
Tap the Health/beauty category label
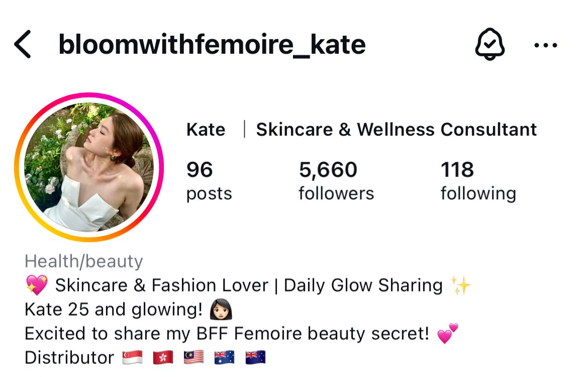pyautogui.click(x=83, y=261)
